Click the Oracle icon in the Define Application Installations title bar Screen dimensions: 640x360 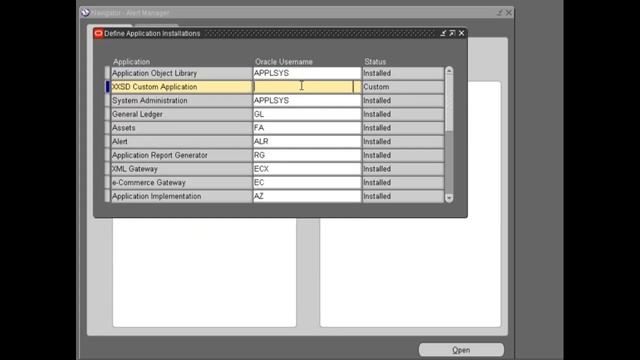click(98, 33)
